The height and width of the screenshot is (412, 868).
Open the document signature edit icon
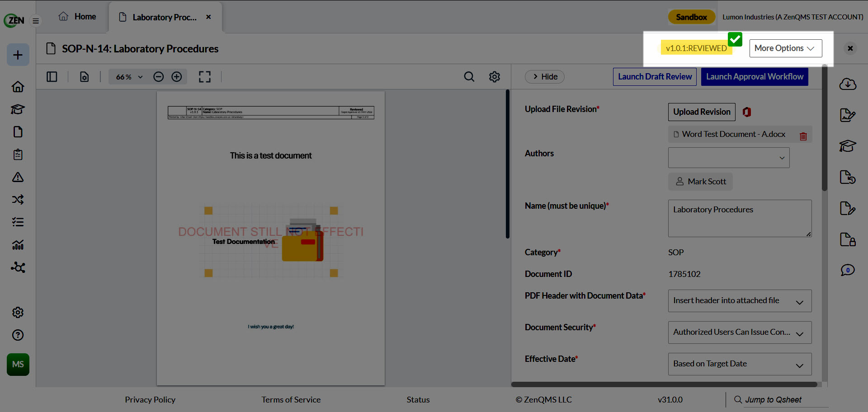coord(848,115)
